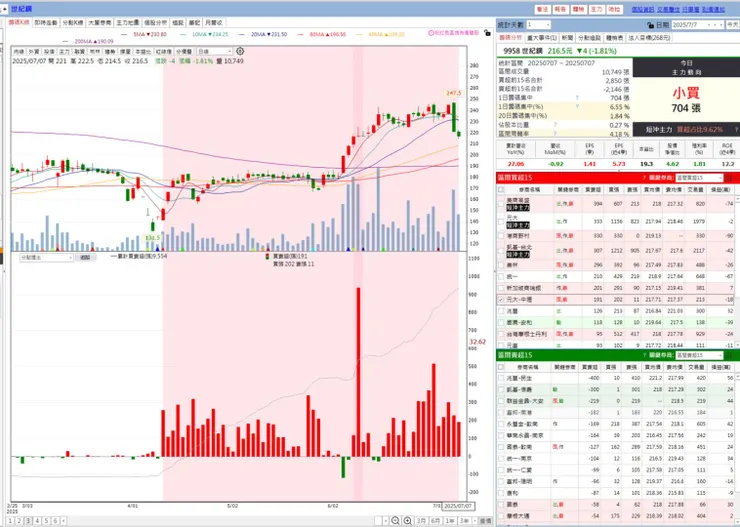Zoom out with the minus magnifier icon
This screenshot has height=527, width=740.
click(x=395, y=520)
